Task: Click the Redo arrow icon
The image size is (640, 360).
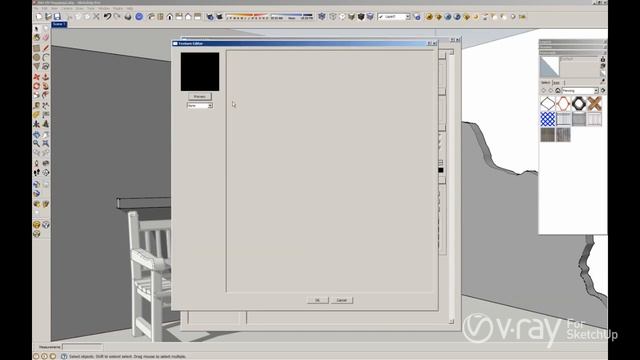Action: [x=117, y=17]
